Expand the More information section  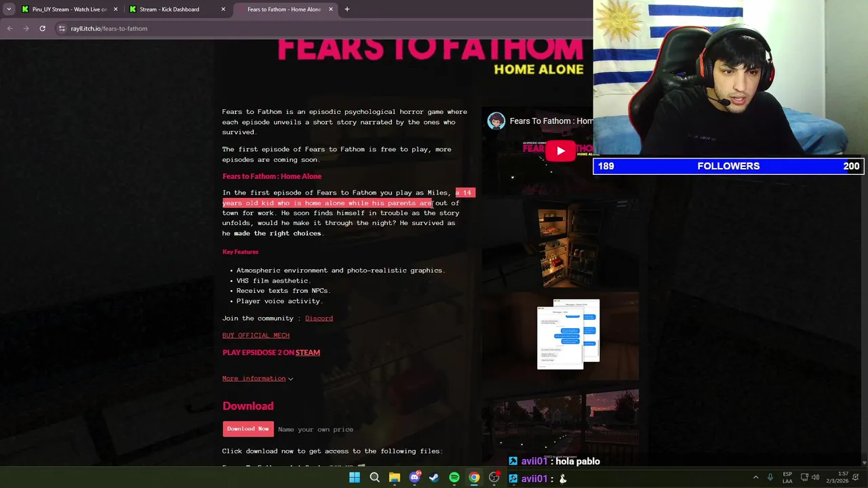point(258,379)
